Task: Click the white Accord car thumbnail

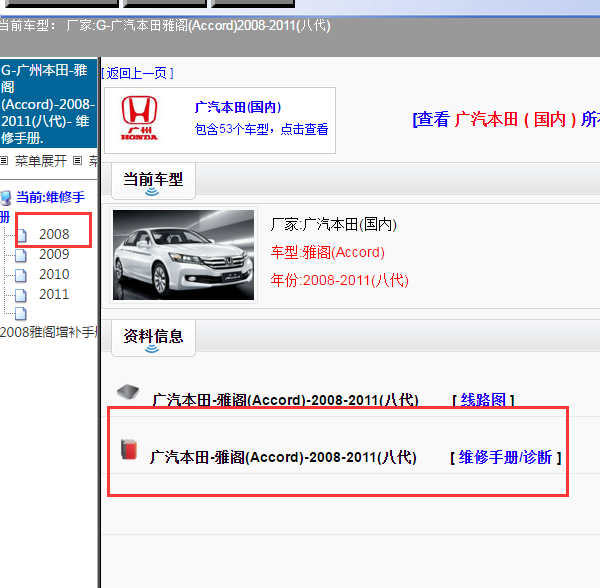Action: point(183,255)
